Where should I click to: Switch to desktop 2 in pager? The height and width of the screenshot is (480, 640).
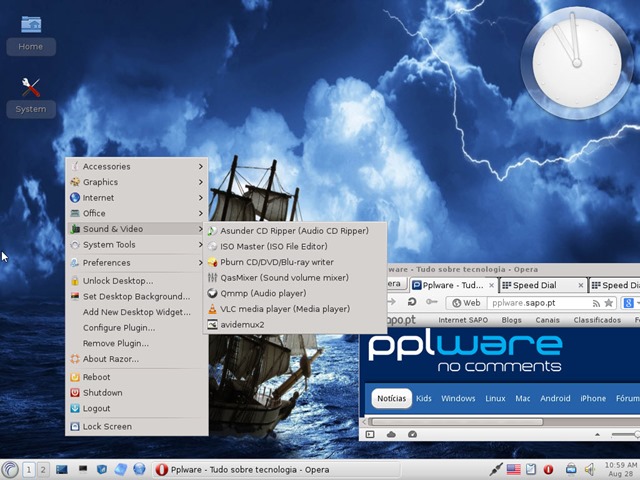click(43, 470)
